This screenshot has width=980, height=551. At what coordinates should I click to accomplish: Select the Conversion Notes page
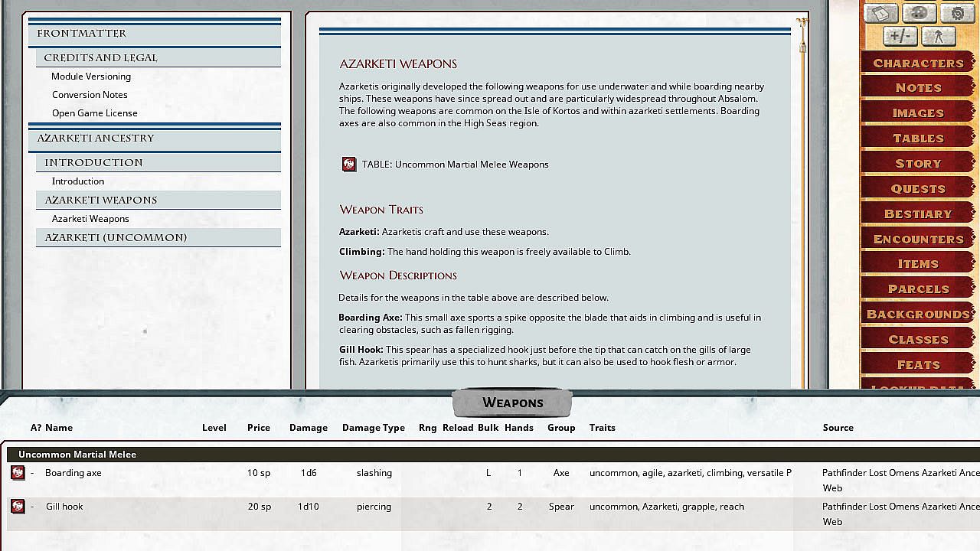coord(90,95)
